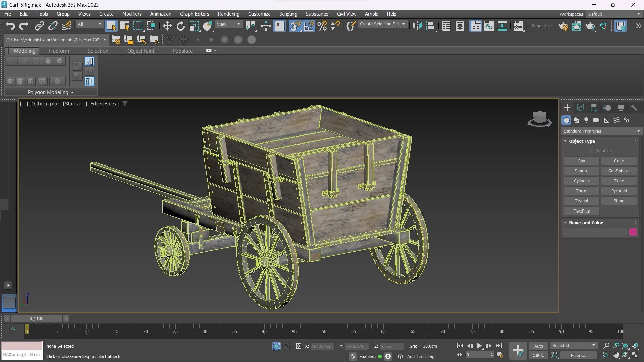Open the Material Editor icon
Screen dimensions: 644x362
(x=518, y=26)
